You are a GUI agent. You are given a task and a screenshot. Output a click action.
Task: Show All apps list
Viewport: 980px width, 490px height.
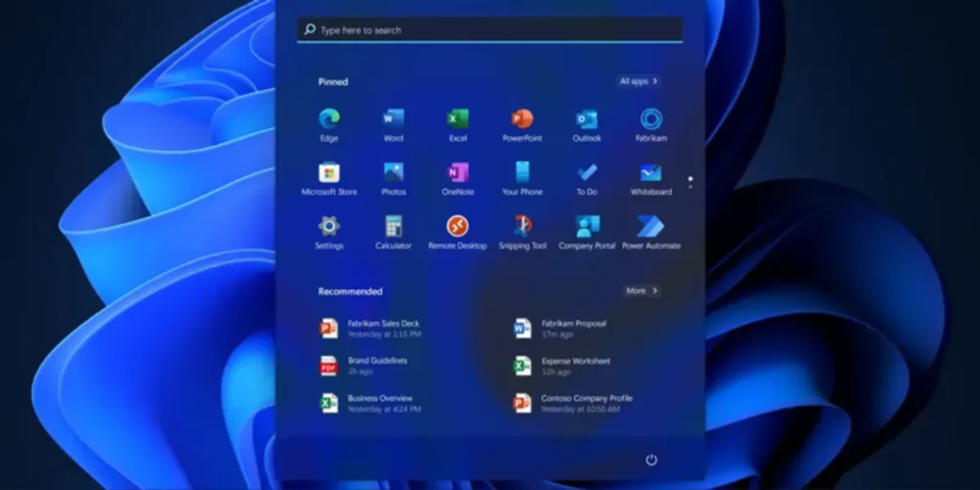point(638,81)
